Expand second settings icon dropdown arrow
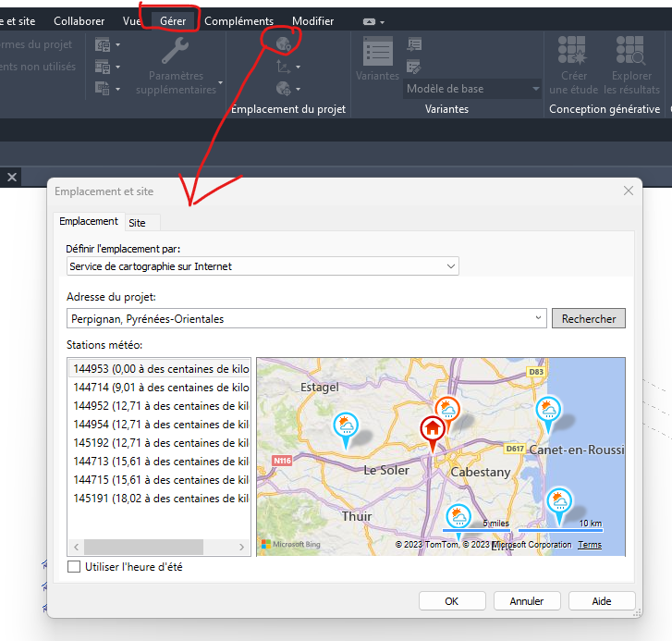This screenshot has width=672, height=641. pyautogui.click(x=118, y=67)
